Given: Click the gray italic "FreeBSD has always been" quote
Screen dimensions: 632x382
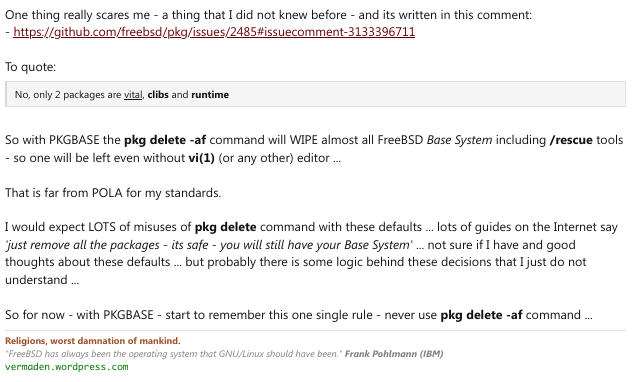Looking at the screenshot, I should point(174,354).
